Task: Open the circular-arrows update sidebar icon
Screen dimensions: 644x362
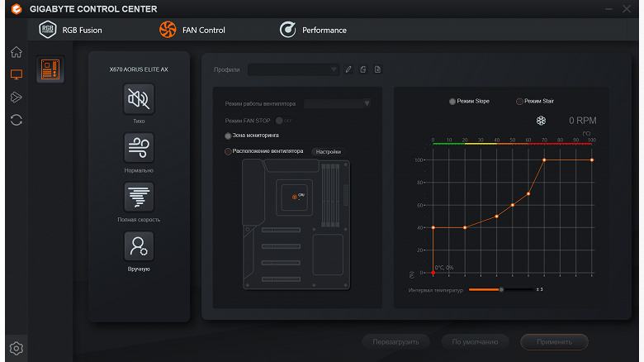Action: coord(16,120)
